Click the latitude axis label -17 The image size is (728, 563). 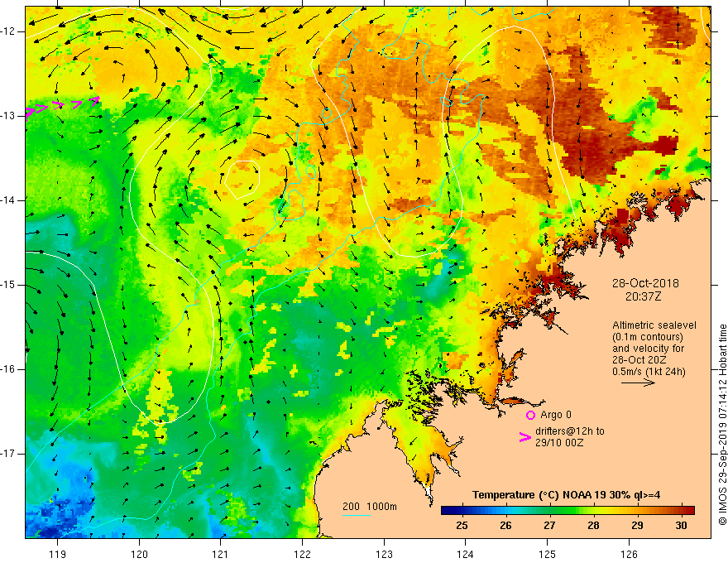point(8,454)
